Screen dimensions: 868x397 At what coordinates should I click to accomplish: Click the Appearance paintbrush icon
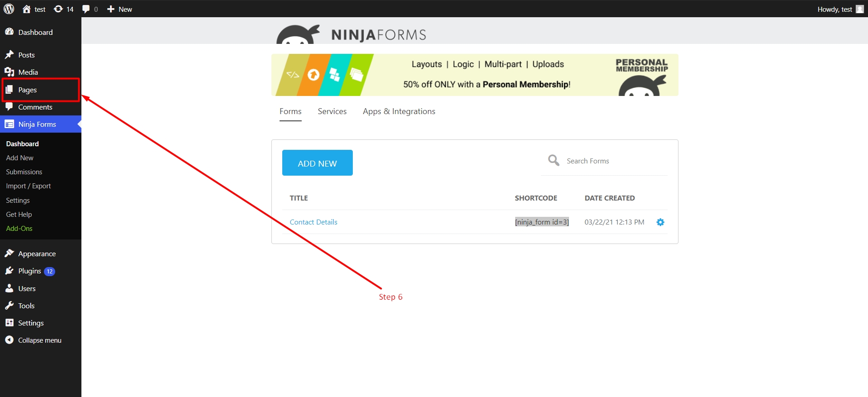click(x=9, y=254)
